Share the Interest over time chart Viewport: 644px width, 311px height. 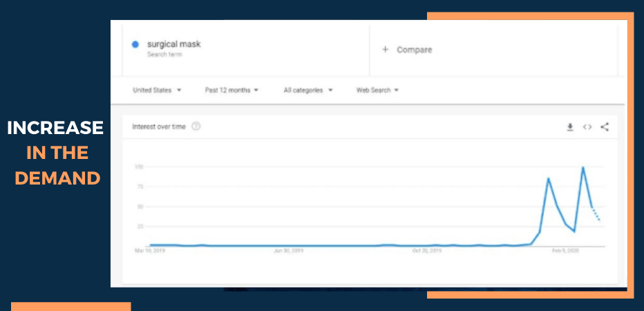click(605, 127)
